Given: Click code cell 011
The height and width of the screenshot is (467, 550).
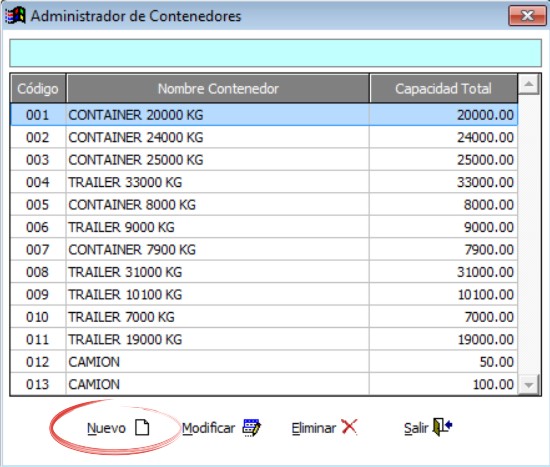Looking at the screenshot, I should point(38,339).
